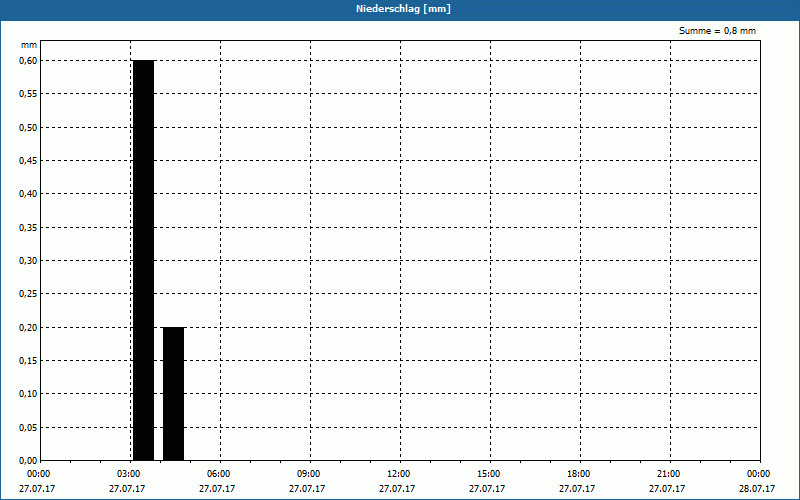Click the 0,55 y-axis value
The image size is (800, 500).
(28, 93)
